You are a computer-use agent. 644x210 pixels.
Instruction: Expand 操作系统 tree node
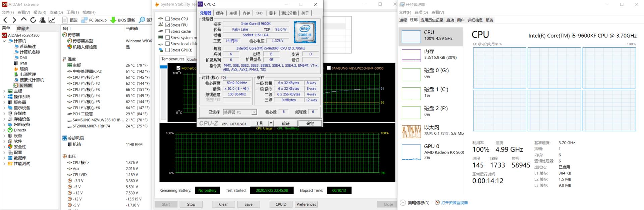[x=4, y=97]
